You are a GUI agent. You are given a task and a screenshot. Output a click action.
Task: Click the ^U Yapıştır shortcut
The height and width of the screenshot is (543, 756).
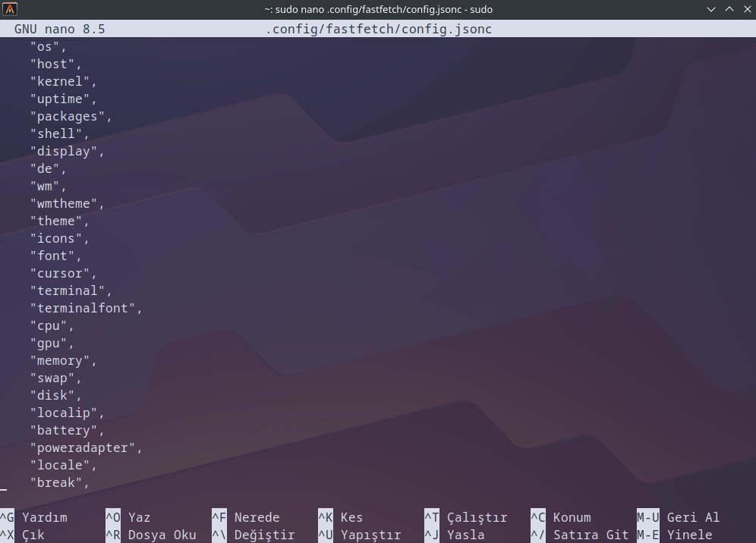point(360,535)
